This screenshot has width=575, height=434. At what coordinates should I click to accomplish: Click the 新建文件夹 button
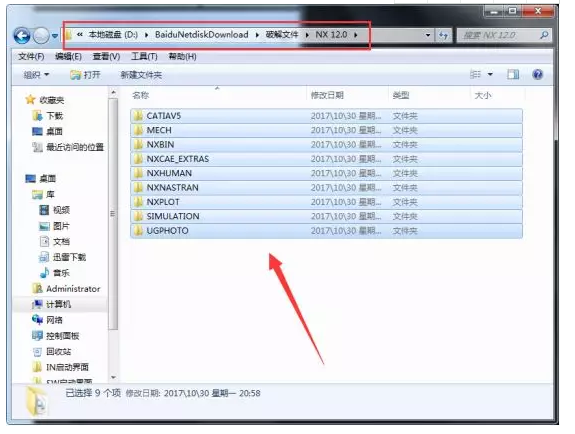[x=141, y=75]
